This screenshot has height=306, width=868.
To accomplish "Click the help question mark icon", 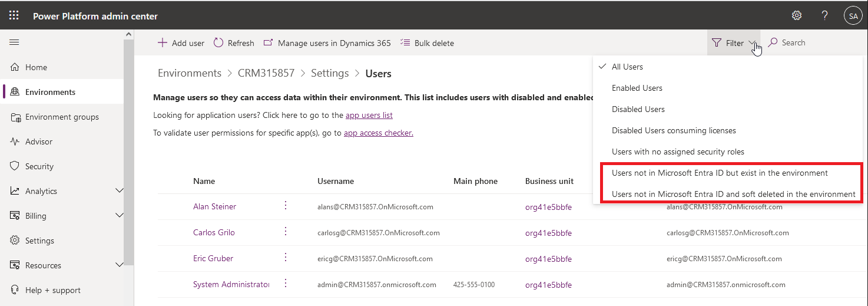I will pyautogui.click(x=825, y=16).
